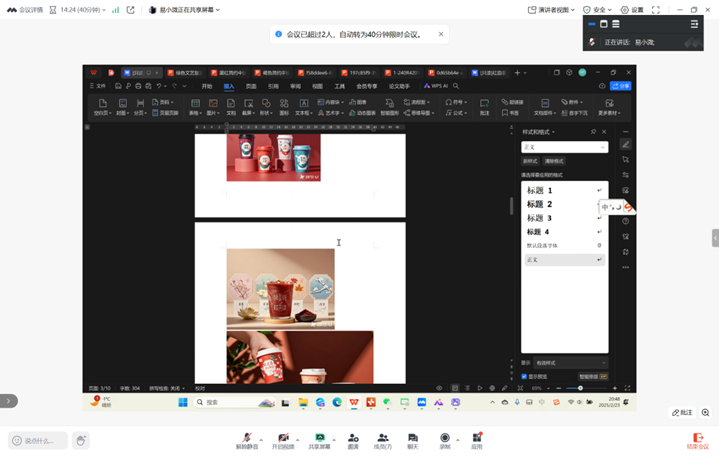Open the 应用 apps icon
Screen dimensions: 719x456
point(477,438)
